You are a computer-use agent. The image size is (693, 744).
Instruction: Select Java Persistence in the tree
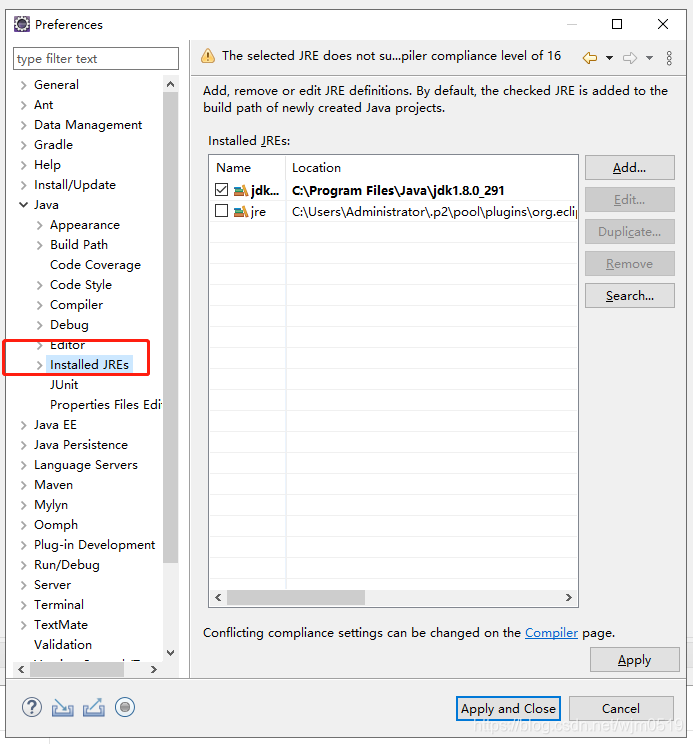click(81, 445)
